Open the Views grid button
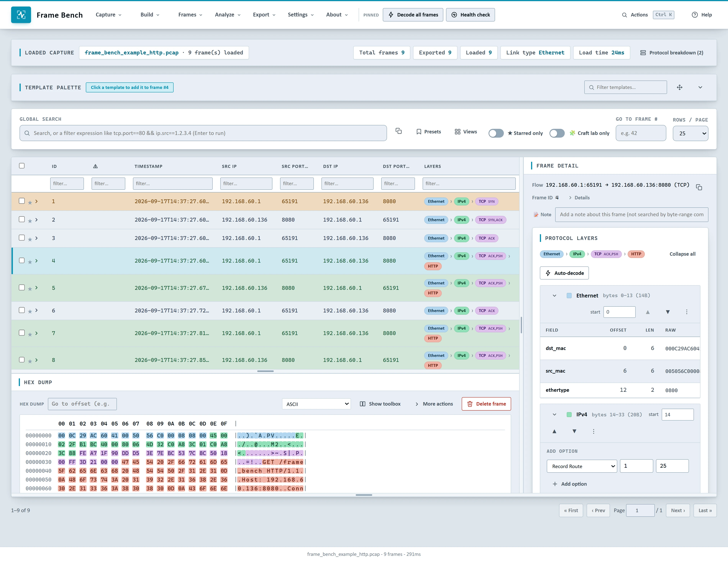Viewport: 728px width, 562px height. tap(466, 132)
